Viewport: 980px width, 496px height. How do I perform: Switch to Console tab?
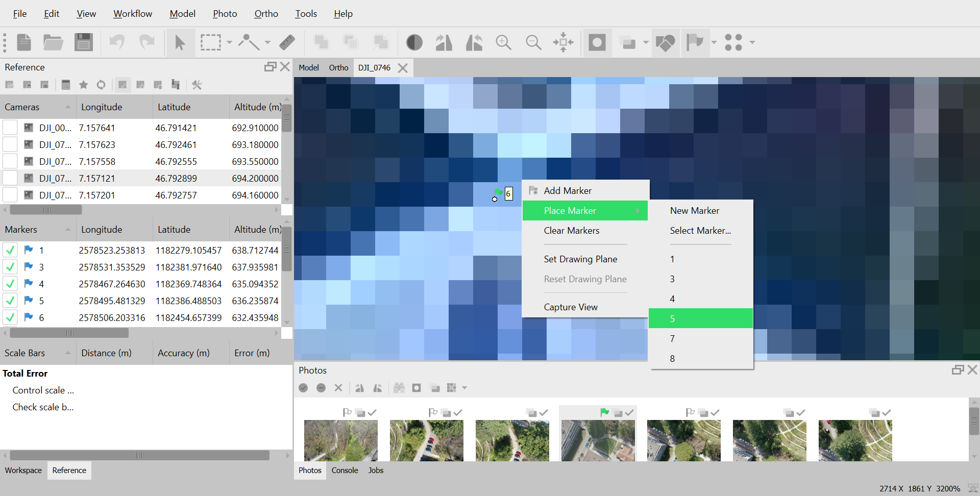pyautogui.click(x=345, y=470)
